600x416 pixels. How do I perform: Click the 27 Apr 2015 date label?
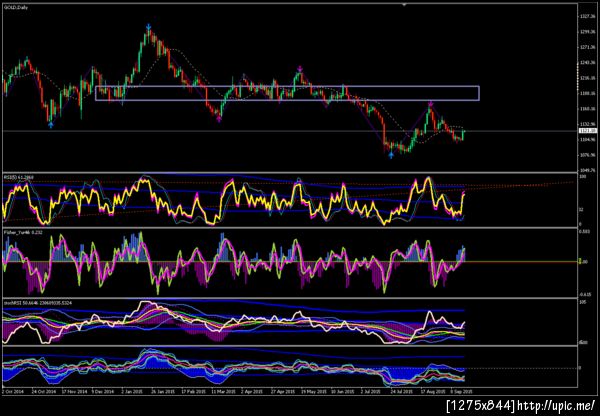[283, 392]
